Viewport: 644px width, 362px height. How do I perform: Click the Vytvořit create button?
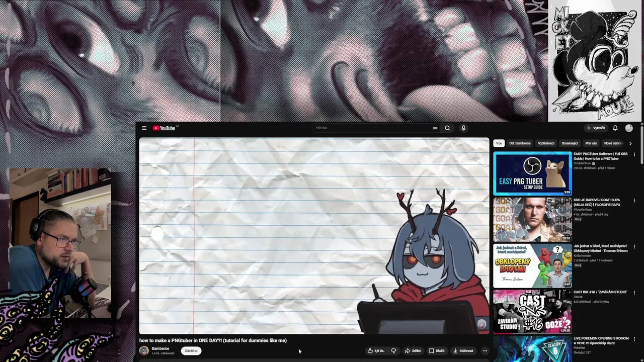click(596, 128)
